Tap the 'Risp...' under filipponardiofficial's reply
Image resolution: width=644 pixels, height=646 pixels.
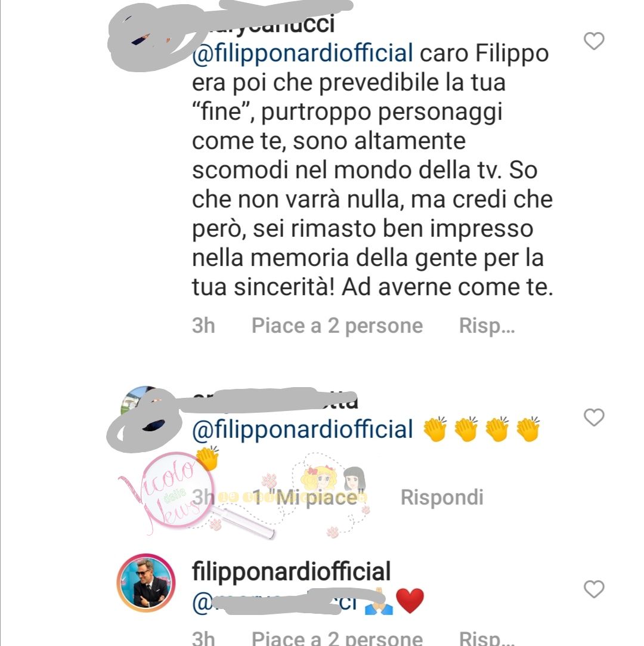coord(487,638)
